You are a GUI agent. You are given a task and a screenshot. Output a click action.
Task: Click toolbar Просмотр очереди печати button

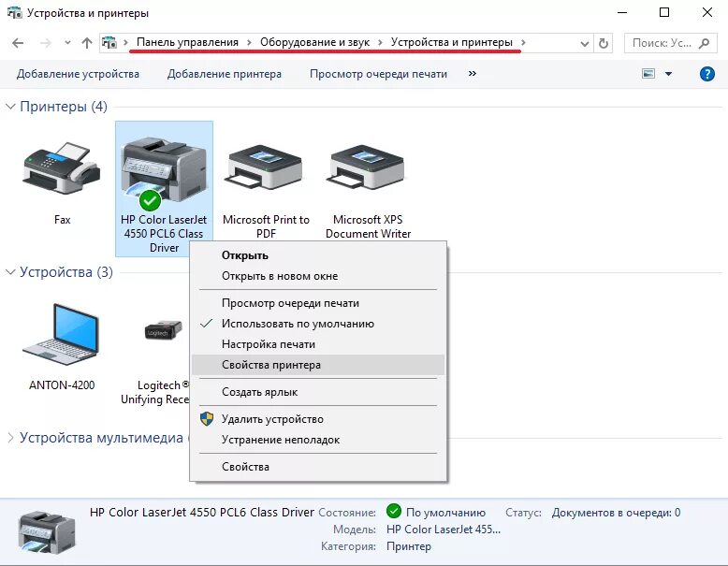378,74
